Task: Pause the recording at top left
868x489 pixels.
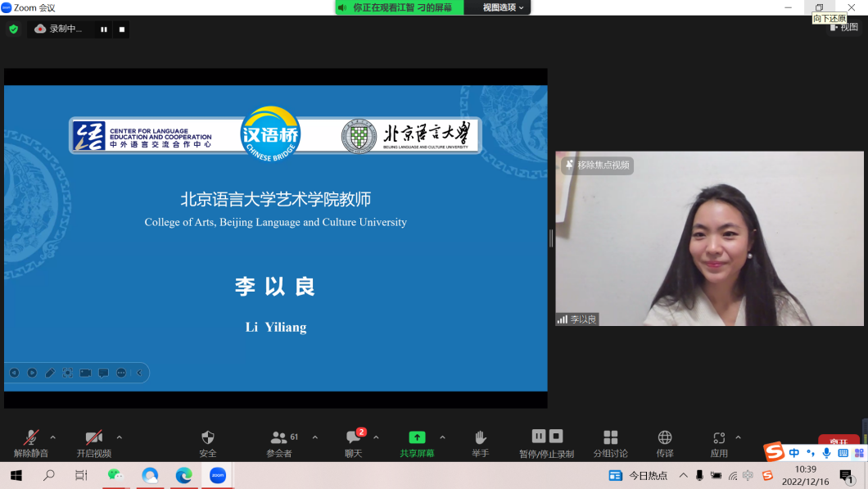Action: [104, 29]
